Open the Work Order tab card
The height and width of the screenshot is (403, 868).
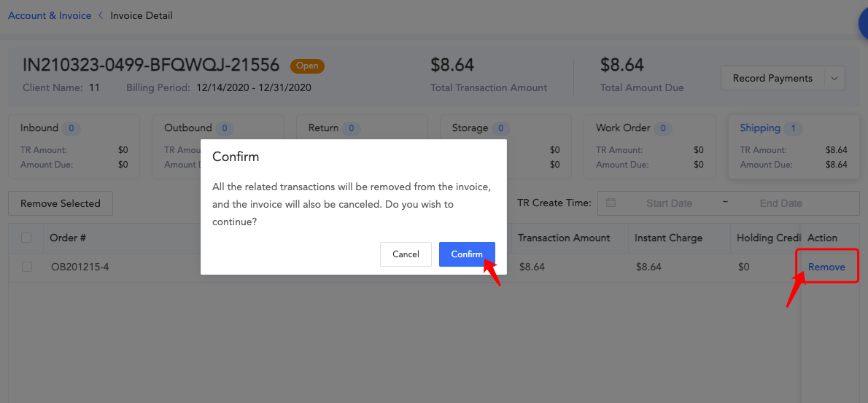[650, 146]
